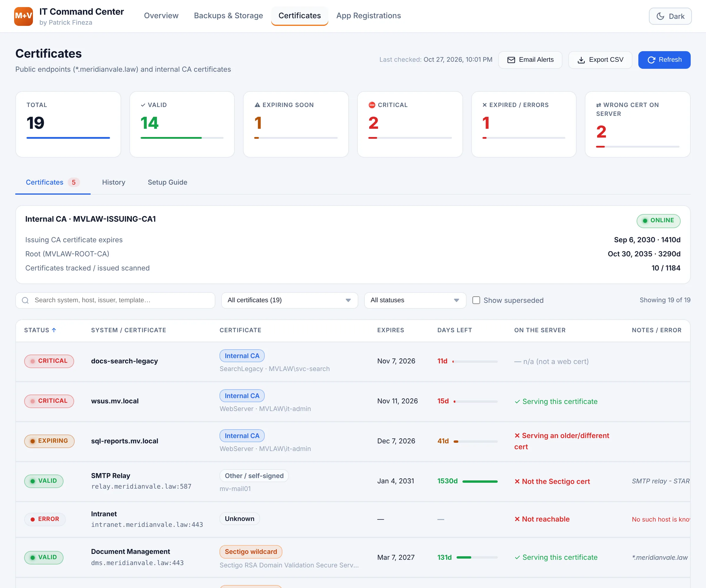Click green check in wsus.mv.local serving status
The image size is (706, 588).
pos(517,402)
